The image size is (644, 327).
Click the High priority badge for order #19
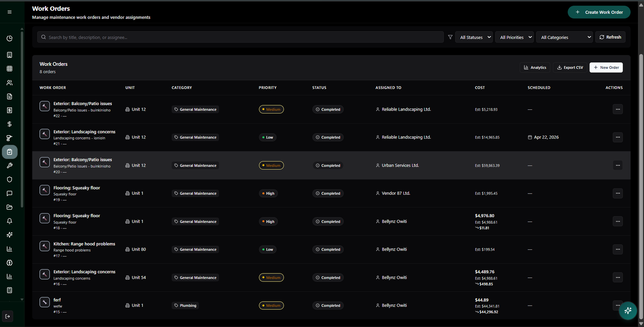268,193
